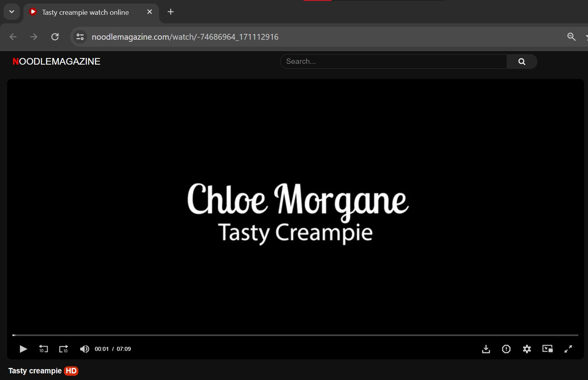Rewind the video ten seconds

pos(43,349)
